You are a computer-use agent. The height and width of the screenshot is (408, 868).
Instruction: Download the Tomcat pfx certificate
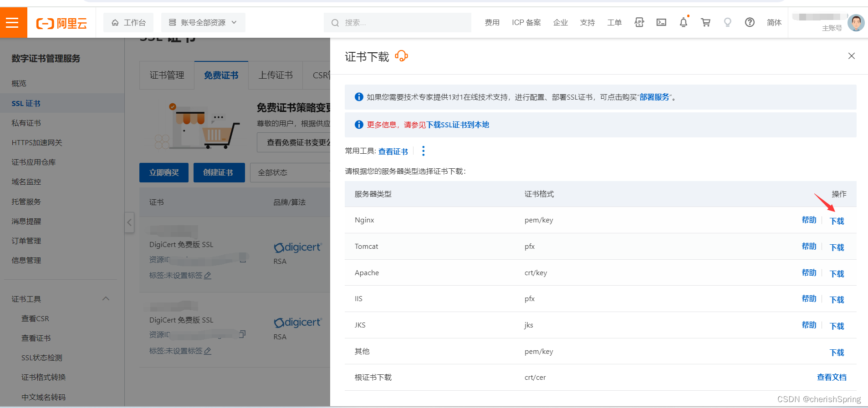[837, 247]
